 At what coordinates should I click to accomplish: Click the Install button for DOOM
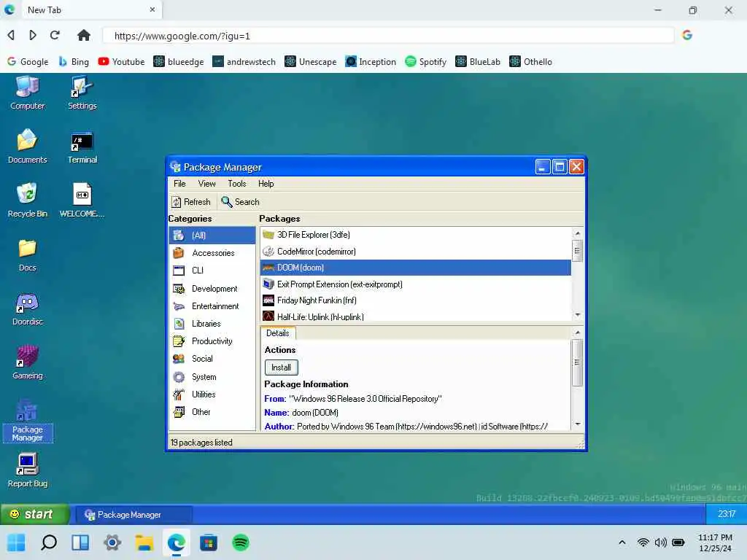(x=281, y=367)
